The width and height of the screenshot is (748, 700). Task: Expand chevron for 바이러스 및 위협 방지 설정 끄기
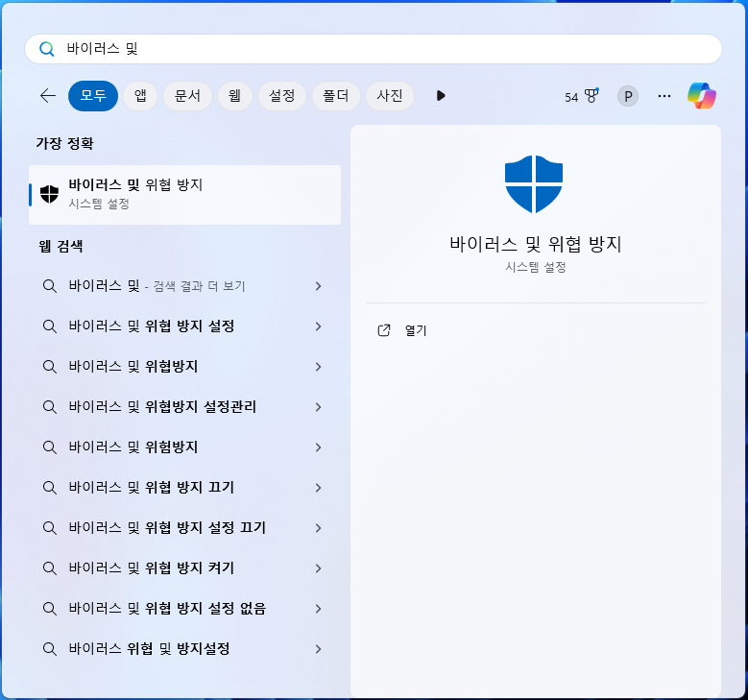tap(318, 528)
